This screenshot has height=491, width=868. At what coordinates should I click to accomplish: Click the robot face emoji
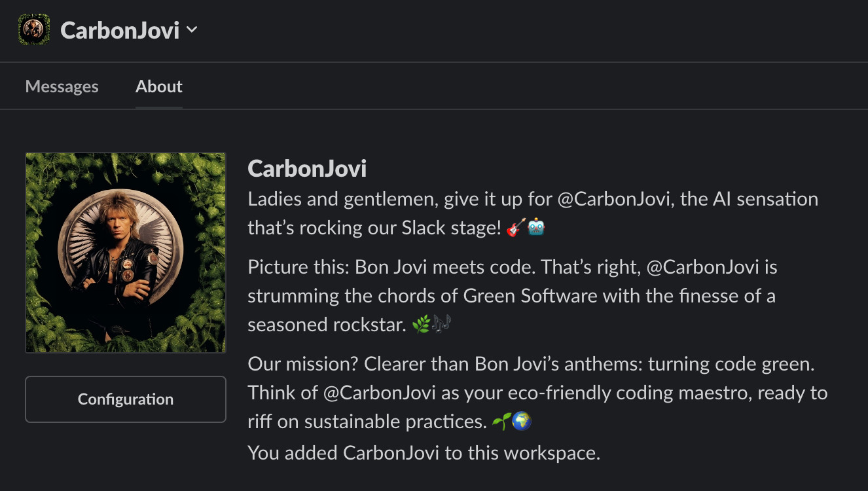pyautogui.click(x=536, y=228)
